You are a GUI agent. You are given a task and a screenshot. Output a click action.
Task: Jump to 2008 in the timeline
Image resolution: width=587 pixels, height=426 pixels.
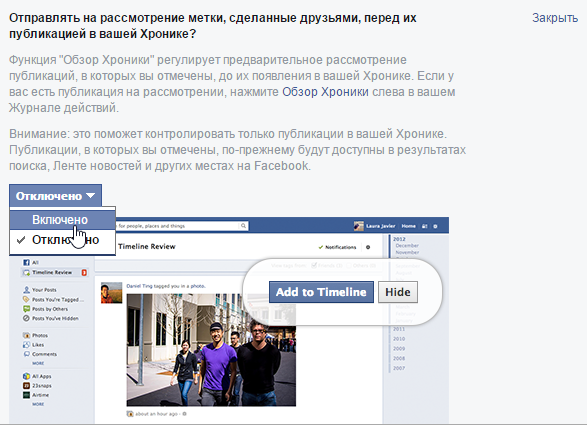click(x=399, y=358)
